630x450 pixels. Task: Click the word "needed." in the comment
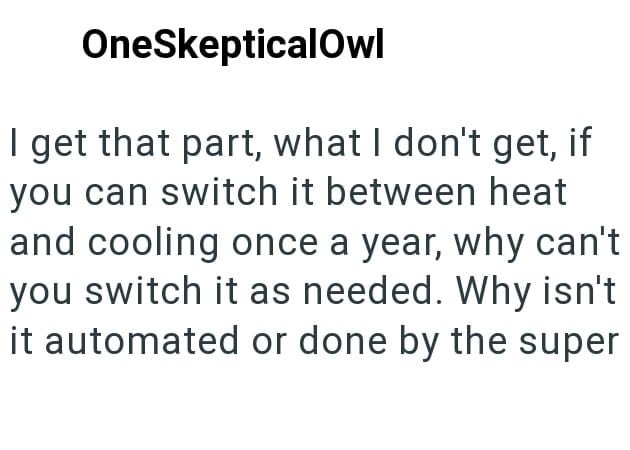click(x=368, y=292)
